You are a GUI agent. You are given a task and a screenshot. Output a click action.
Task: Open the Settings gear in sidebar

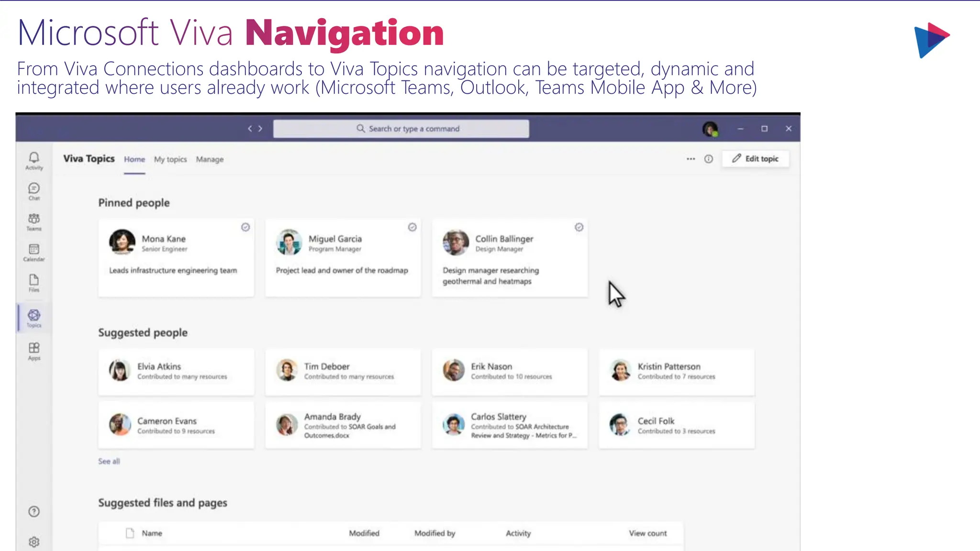34,541
